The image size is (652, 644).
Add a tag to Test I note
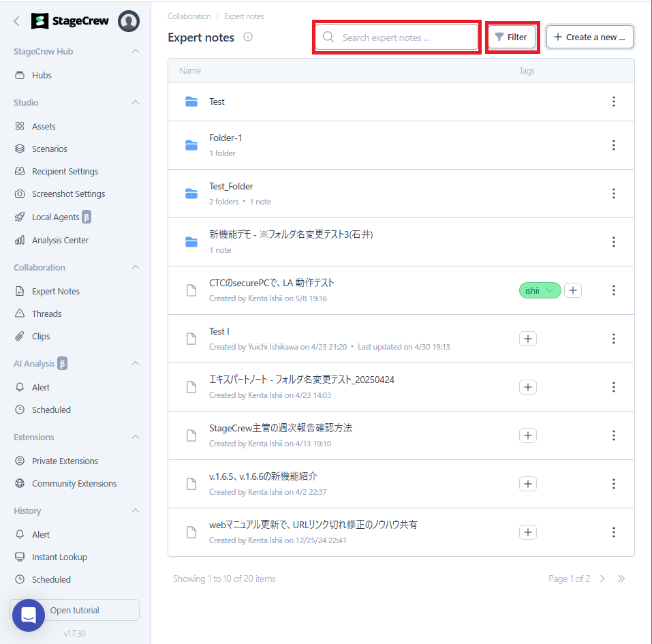(527, 339)
